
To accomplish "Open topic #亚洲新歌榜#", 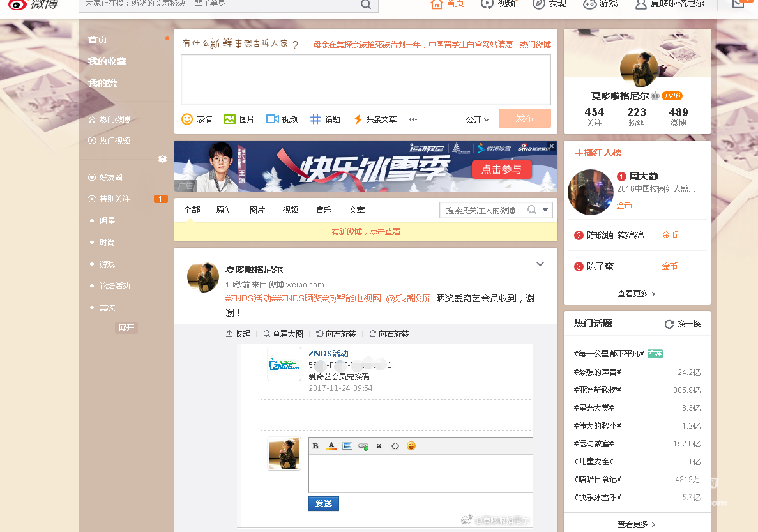I will [x=598, y=390].
